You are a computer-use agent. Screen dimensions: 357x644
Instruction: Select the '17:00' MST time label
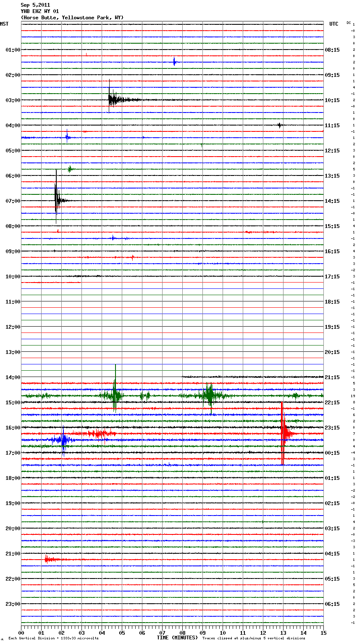pos(13,453)
